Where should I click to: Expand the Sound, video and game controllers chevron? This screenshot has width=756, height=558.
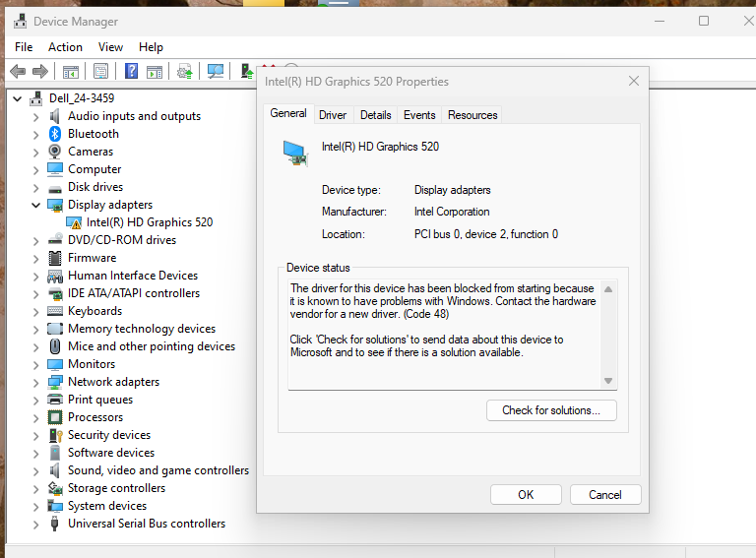coord(35,471)
